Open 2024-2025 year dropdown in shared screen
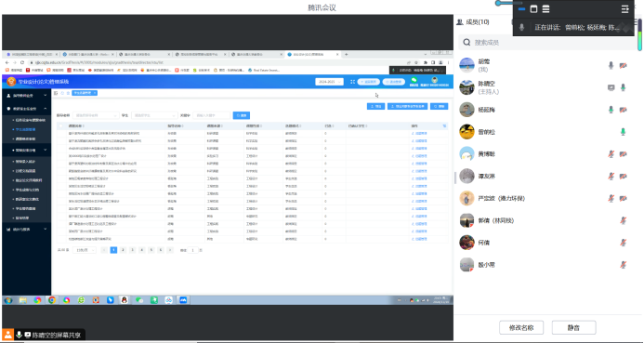Screen dimensions: 644x343 coord(329,82)
